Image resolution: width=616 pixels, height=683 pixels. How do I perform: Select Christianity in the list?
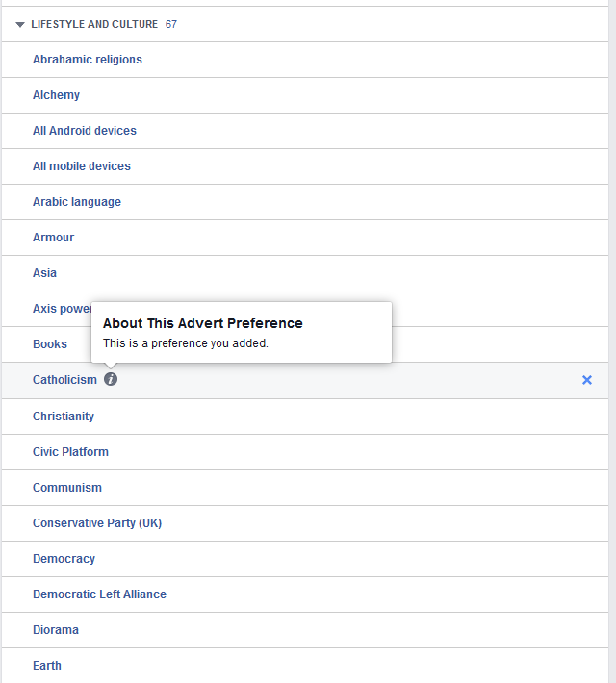[x=64, y=417]
